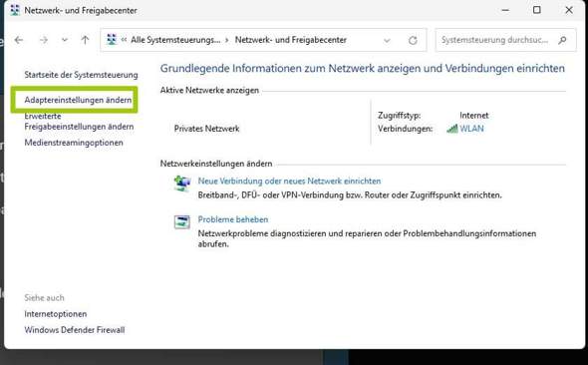Click the Zugriffstyp label
This screenshot has width=588, height=365.
(399, 116)
